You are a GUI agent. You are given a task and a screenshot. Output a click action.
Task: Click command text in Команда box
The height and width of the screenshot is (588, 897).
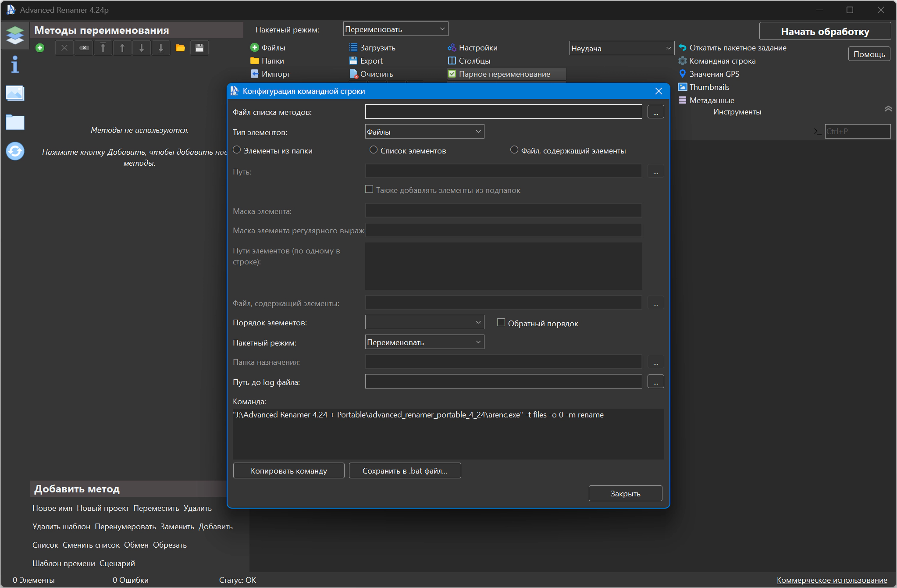(418, 414)
